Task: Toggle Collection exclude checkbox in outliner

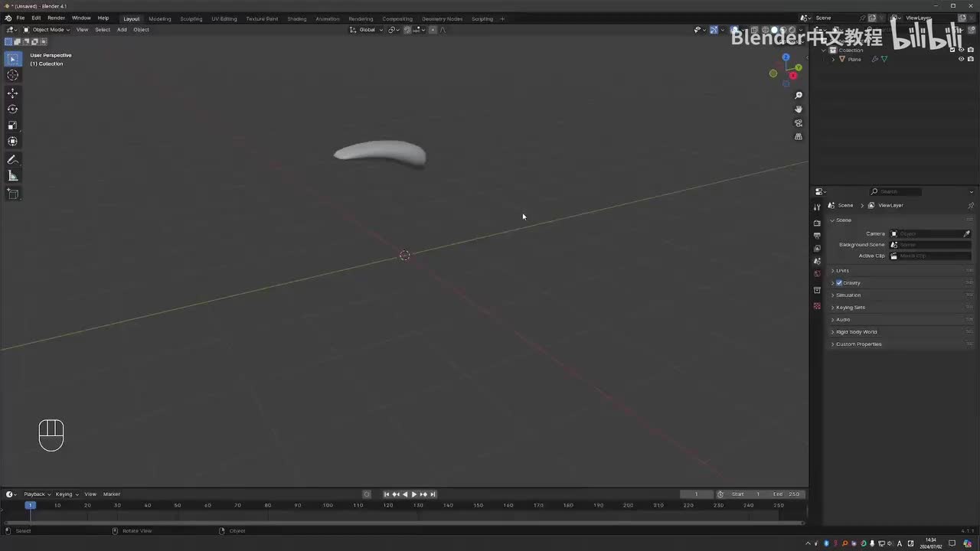Action: click(952, 50)
